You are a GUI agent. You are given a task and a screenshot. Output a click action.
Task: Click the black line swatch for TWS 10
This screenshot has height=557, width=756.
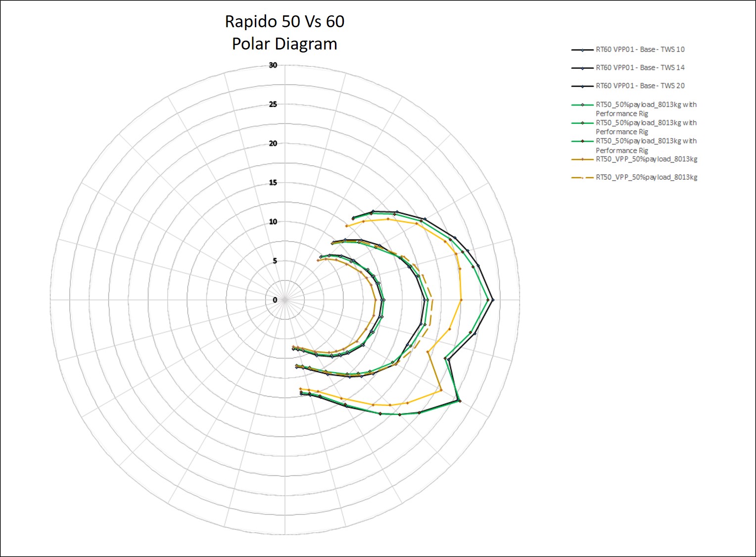coord(582,50)
